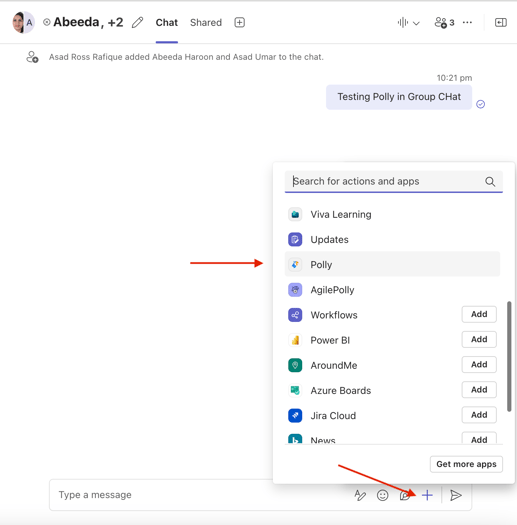
Task: Click the apps list scrollbar
Action: point(509,356)
